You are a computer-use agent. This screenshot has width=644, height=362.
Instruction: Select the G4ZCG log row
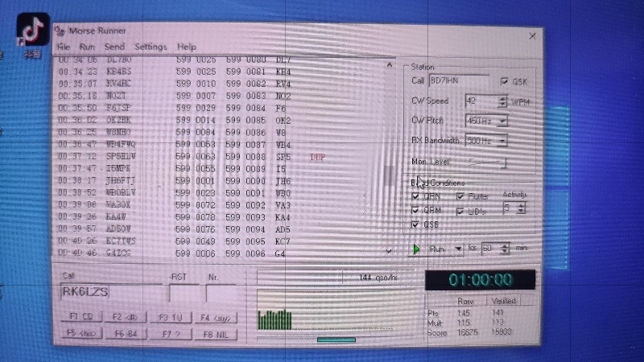click(x=220, y=253)
